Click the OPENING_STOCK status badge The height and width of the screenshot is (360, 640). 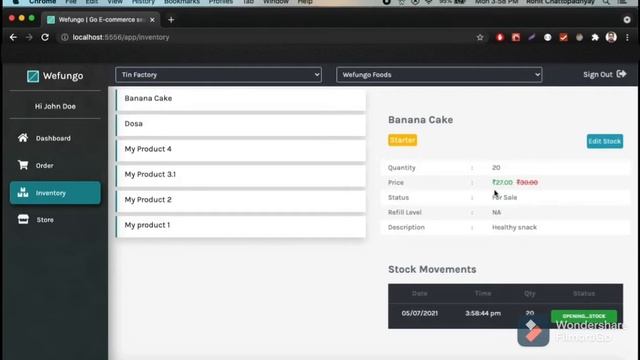584,316
